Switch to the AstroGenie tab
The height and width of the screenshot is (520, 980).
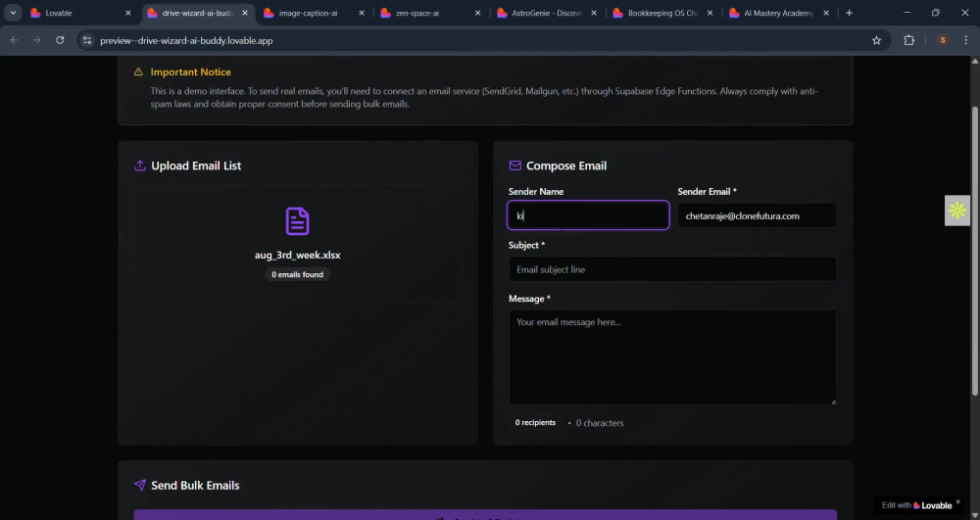(x=546, y=13)
